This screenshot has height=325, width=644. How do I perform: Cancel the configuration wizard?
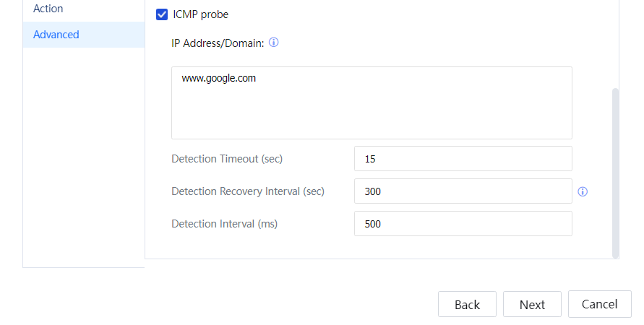click(x=599, y=304)
